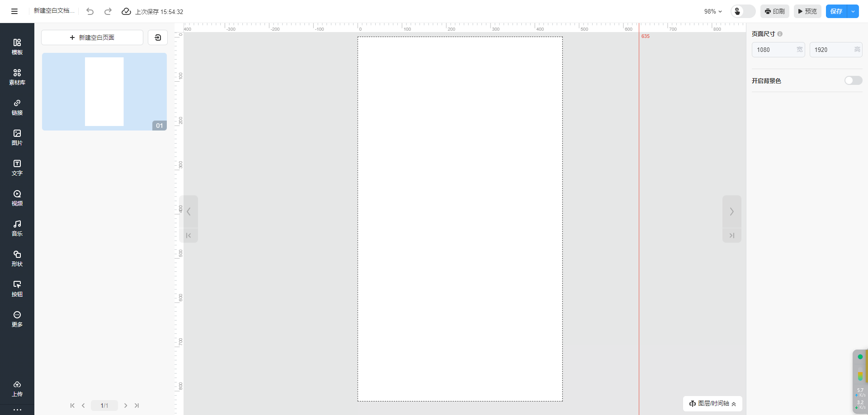The image size is (868, 415).
Task: Open the 视频 video panel
Action: pyautogui.click(x=17, y=198)
